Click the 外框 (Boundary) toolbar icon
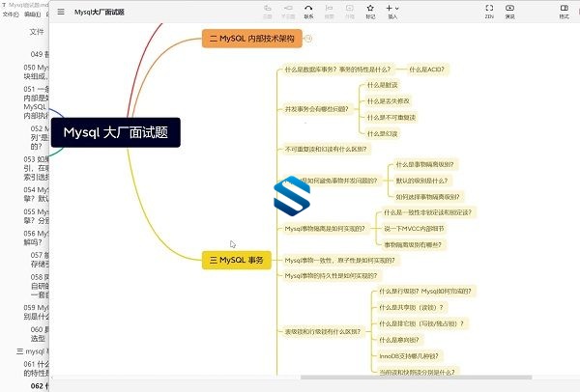The width and height of the screenshot is (580, 392). click(350, 12)
